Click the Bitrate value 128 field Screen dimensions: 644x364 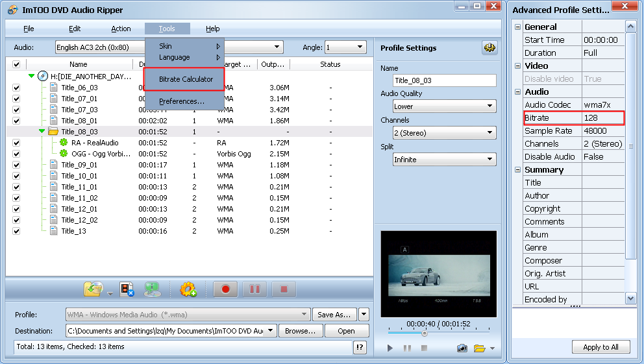pos(603,118)
